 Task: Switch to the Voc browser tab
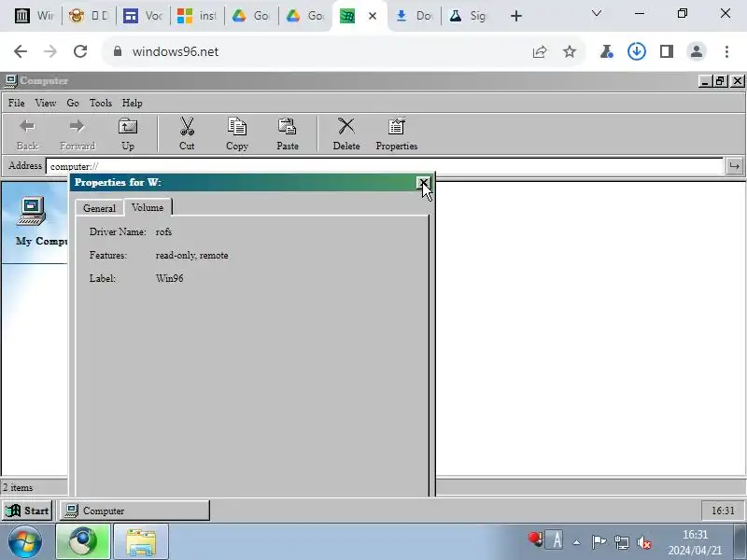(143, 16)
